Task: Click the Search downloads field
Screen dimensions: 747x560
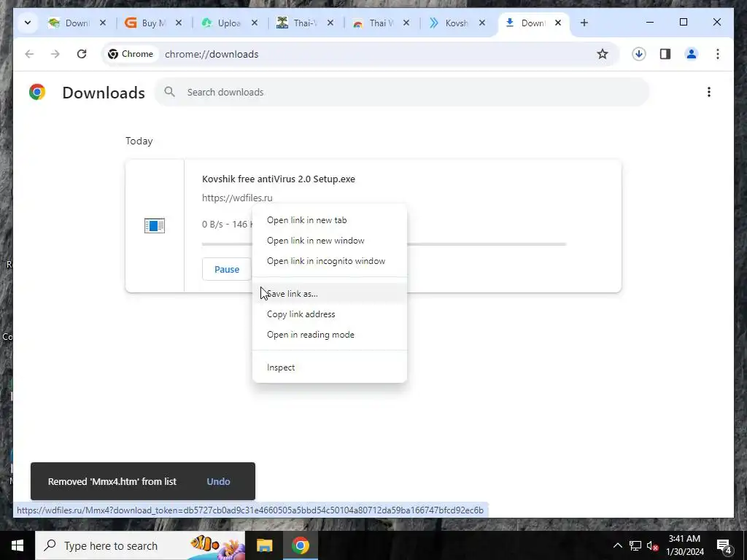Action: coord(402,92)
